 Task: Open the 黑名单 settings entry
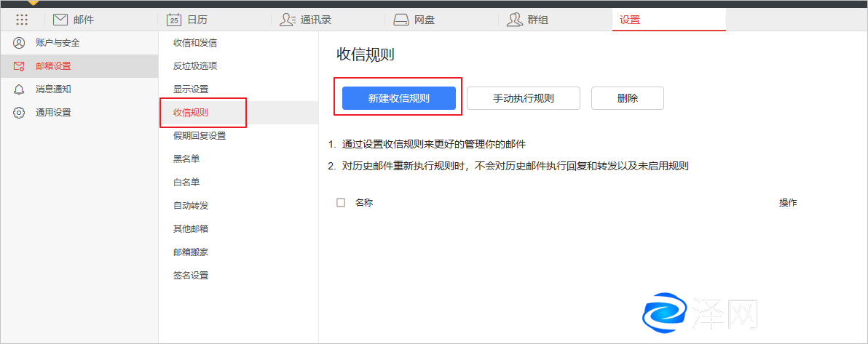(186, 159)
